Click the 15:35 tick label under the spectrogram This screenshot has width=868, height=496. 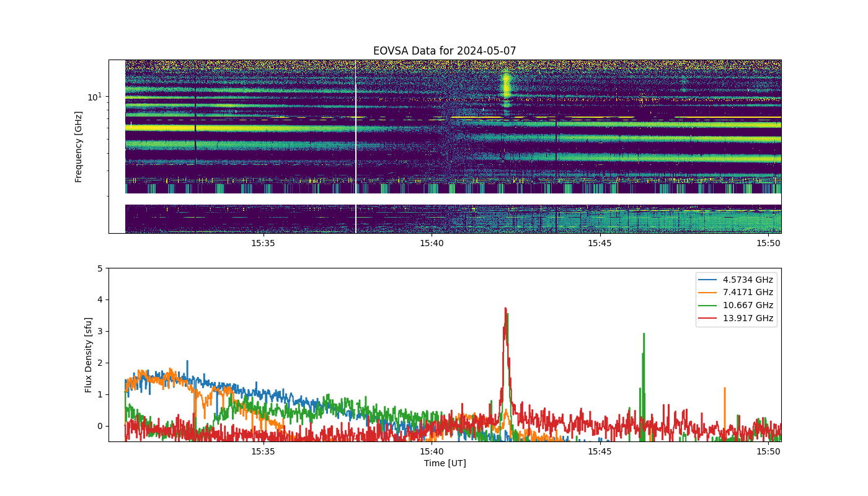tap(263, 244)
